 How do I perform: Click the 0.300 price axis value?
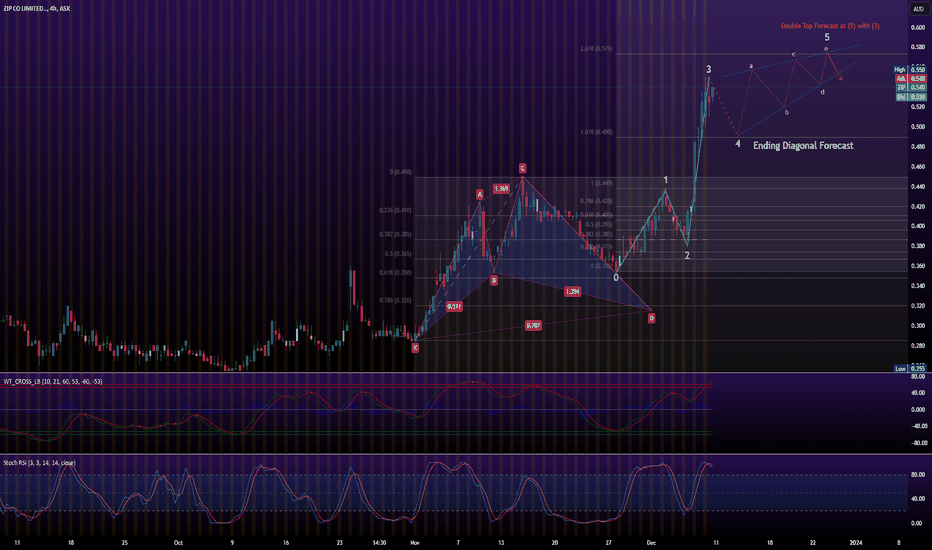918,326
